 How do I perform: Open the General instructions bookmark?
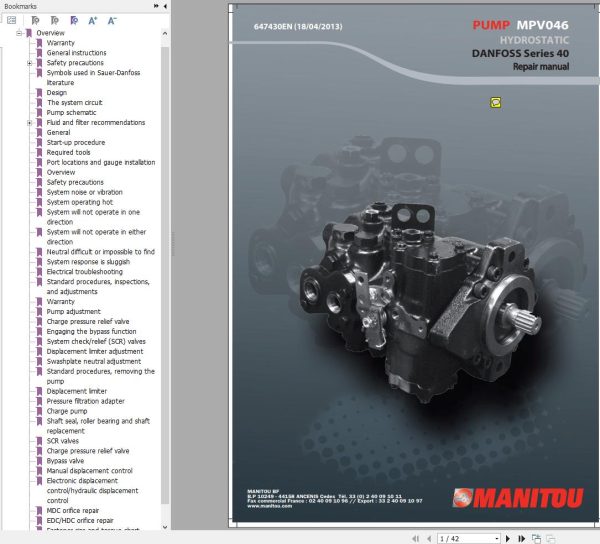click(x=77, y=53)
